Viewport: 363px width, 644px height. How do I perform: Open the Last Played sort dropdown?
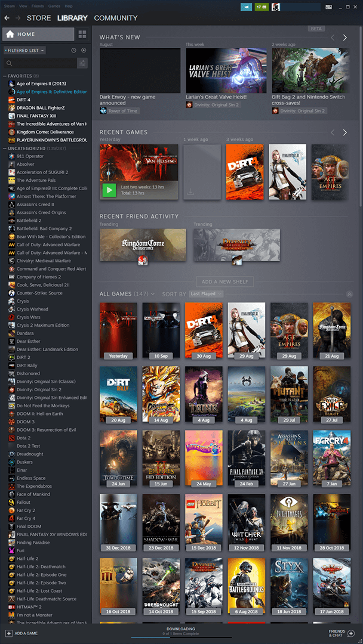206,293
